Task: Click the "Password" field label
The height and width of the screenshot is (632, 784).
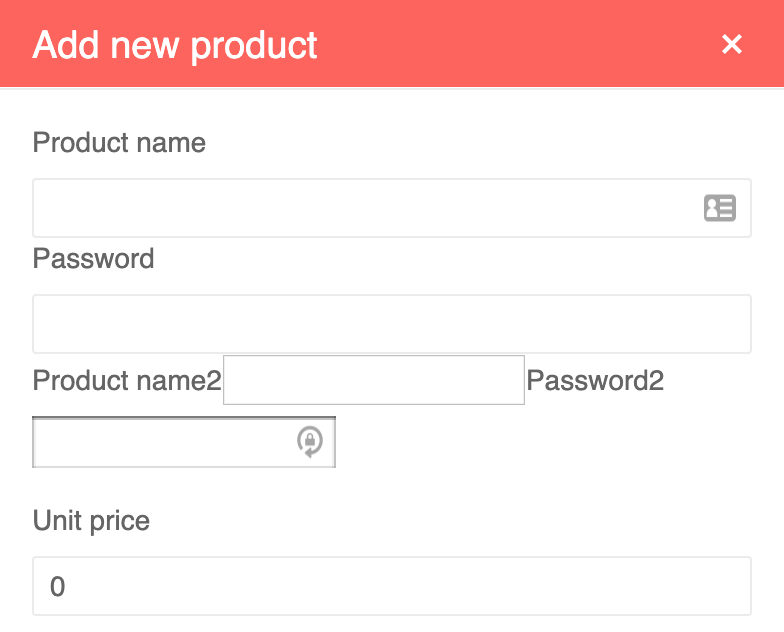Action: click(93, 259)
